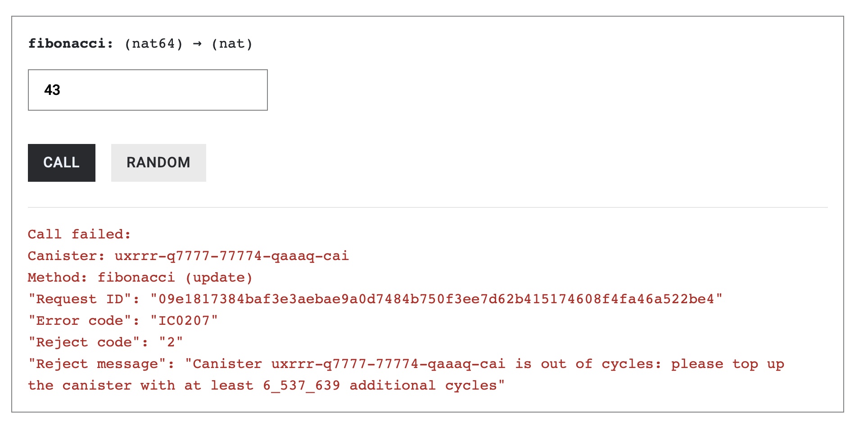
Task: Select the nat64 argument input field
Action: click(x=148, y=90)
